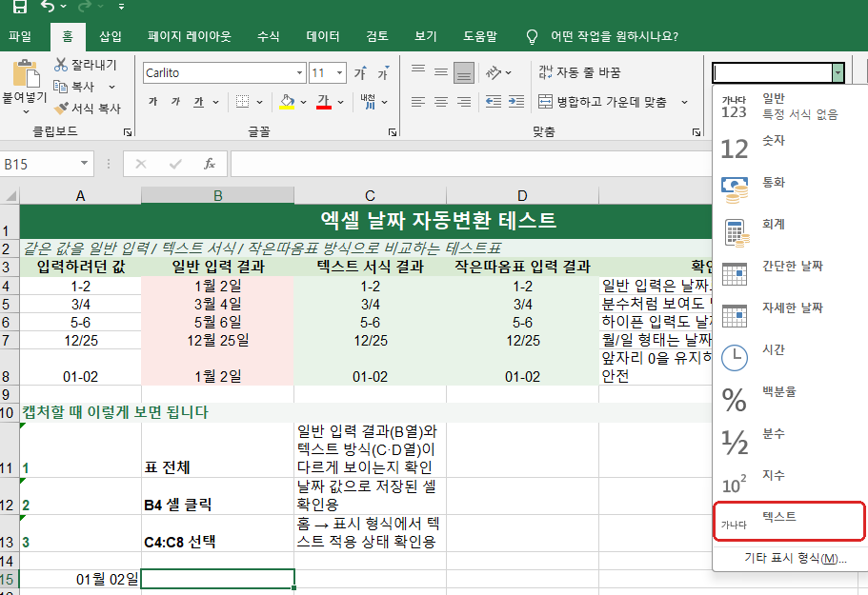Image resolution: width=868 pixels, height=595 pixels.
Task: Click the Save icon in quick access toolbar
Action: coord(20,6)
